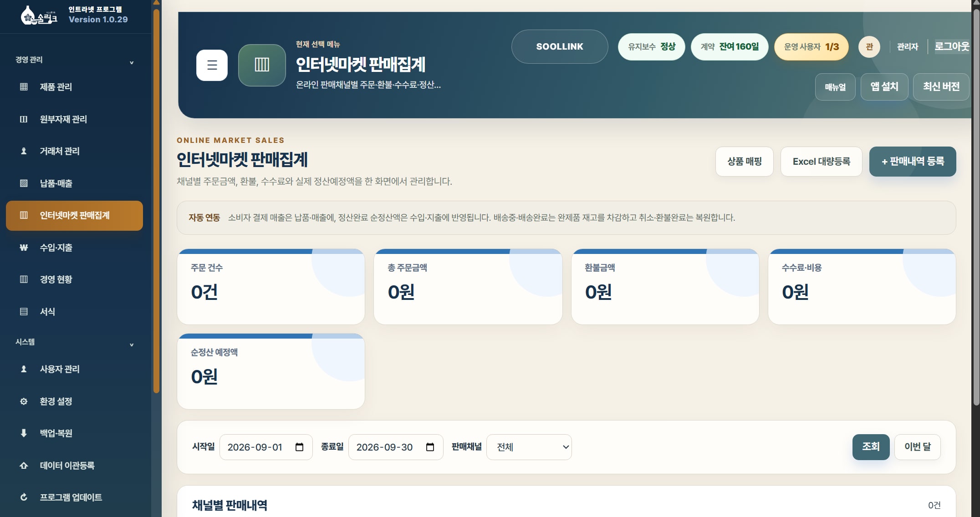Image resolution: width=980 pixels, height=517 pixels.
Task: Open the 판매채널 전체 dropdown
Action: tap(529, 447)
